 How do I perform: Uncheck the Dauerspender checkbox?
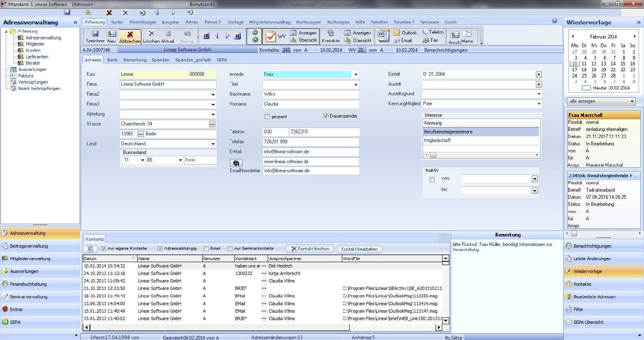[x=326, y=116]
